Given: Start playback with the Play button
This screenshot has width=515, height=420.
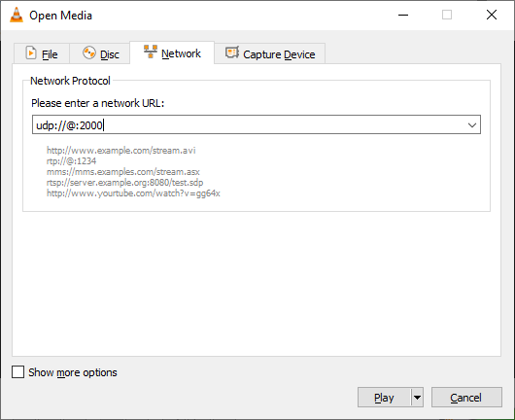Looking at the screenshot, I should pos(384,398).
